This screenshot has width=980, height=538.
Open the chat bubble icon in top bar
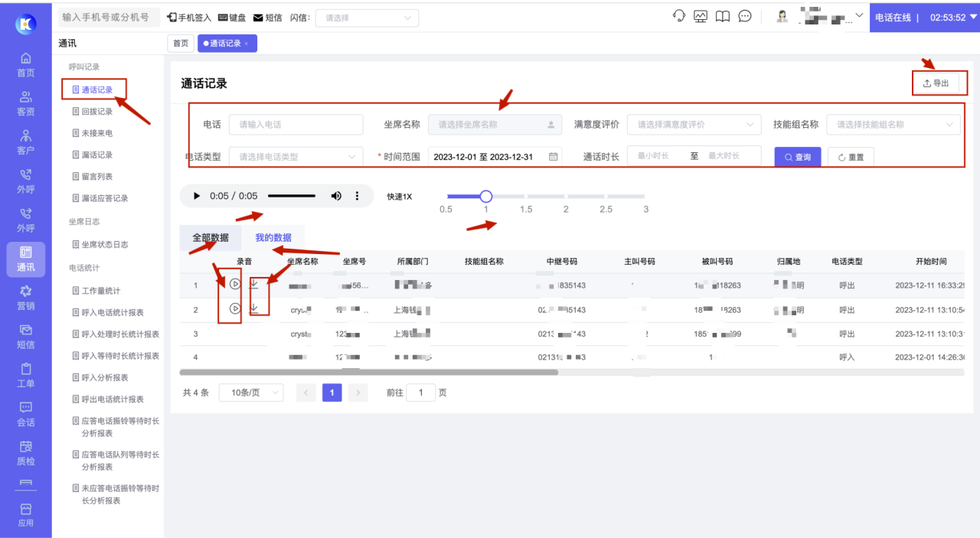[x=745, y=16]
